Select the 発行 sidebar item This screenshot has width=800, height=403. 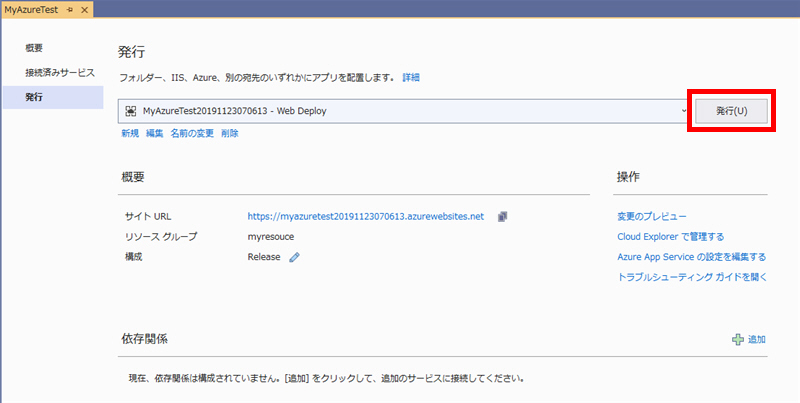(x=53, y=97)
